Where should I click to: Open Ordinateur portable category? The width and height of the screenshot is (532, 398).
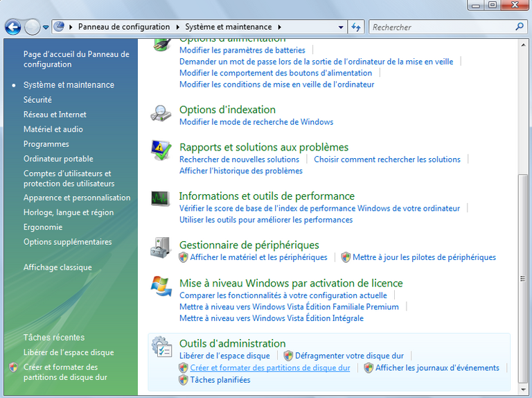(x=58, y=159)
